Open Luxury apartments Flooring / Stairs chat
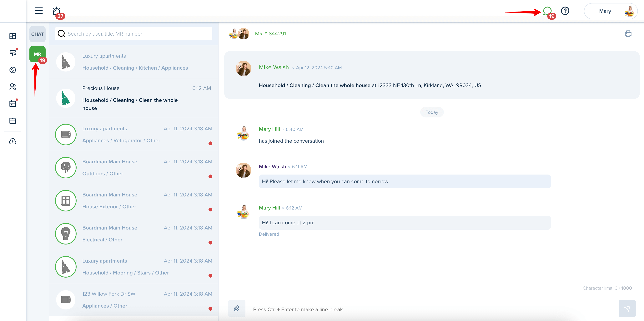 coord(134,267)
